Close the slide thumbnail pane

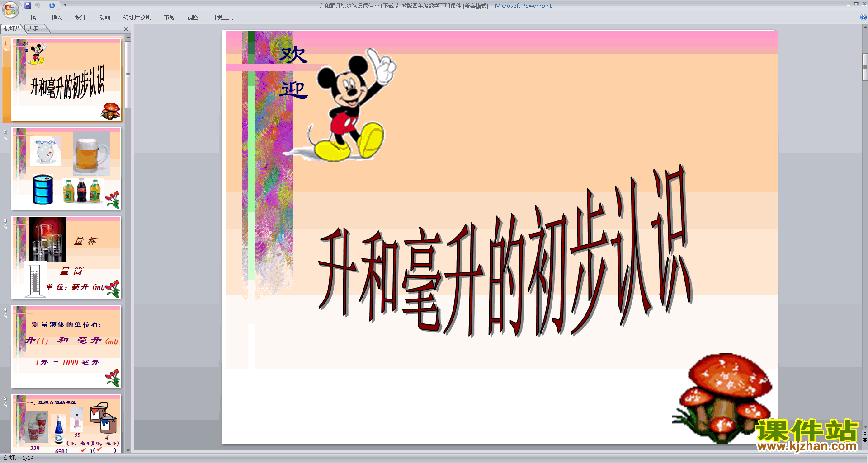click(126, 29)
